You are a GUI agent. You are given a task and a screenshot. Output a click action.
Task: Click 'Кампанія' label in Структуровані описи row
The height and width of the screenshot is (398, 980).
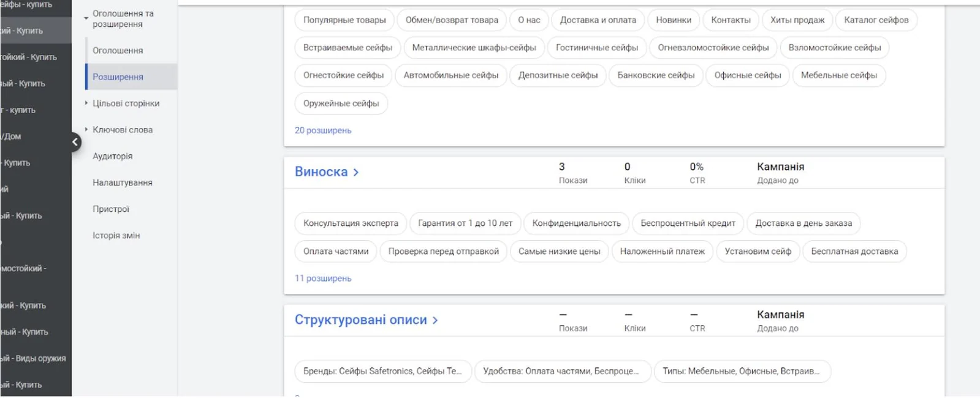pyautogui.click(x=780, y=315)
